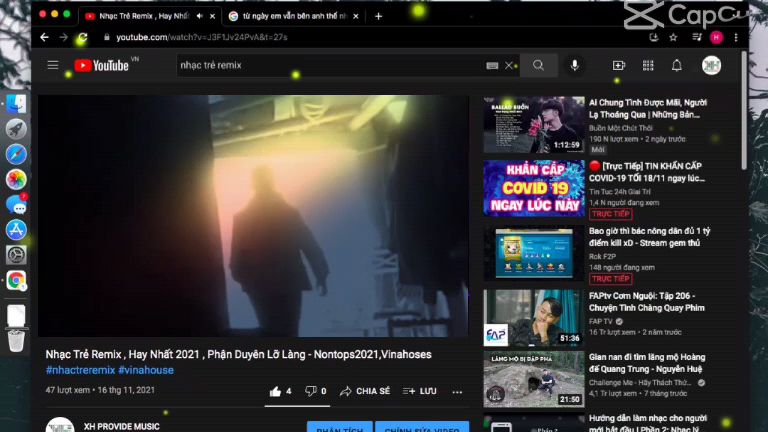Open the FAPtv Cơm Nguội: Tập 206 title
Image resolution: width=768 pixels, height=432 pixels.
pyautogui.click(x=647, y=302)
